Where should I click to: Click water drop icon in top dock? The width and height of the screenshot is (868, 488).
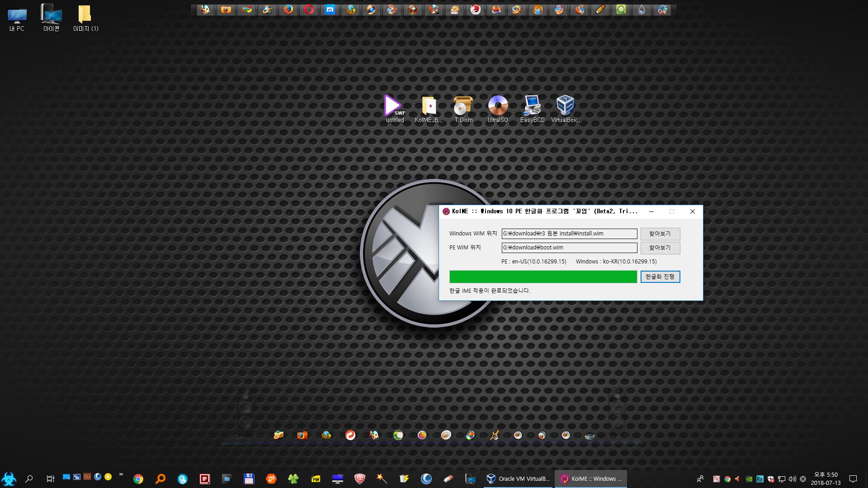pos(642,9)
